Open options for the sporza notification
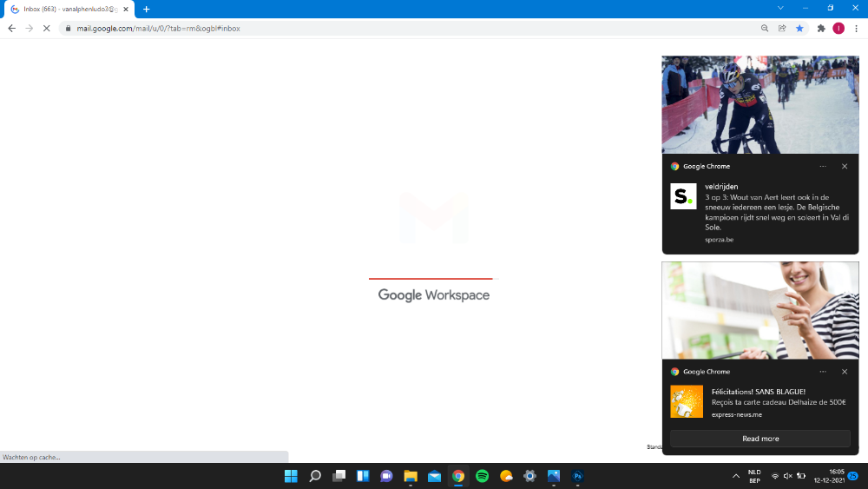 click(823, 166)
